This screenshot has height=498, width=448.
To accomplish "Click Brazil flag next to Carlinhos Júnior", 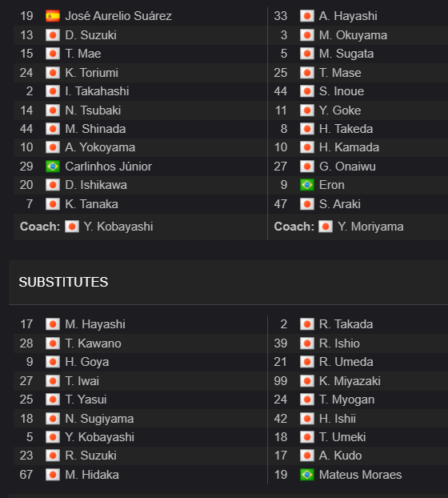I will pyautogui.click(x=53, y=167).
